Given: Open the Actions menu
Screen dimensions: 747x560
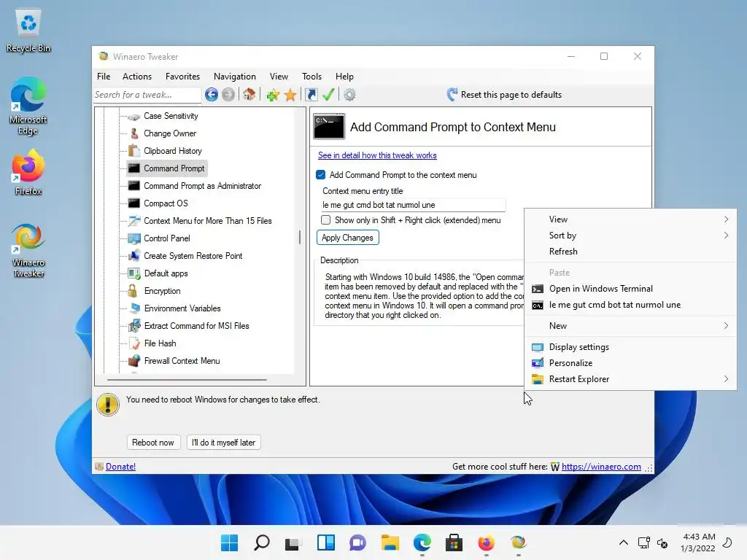Looking at the screenshot, I should click(137, 76).
